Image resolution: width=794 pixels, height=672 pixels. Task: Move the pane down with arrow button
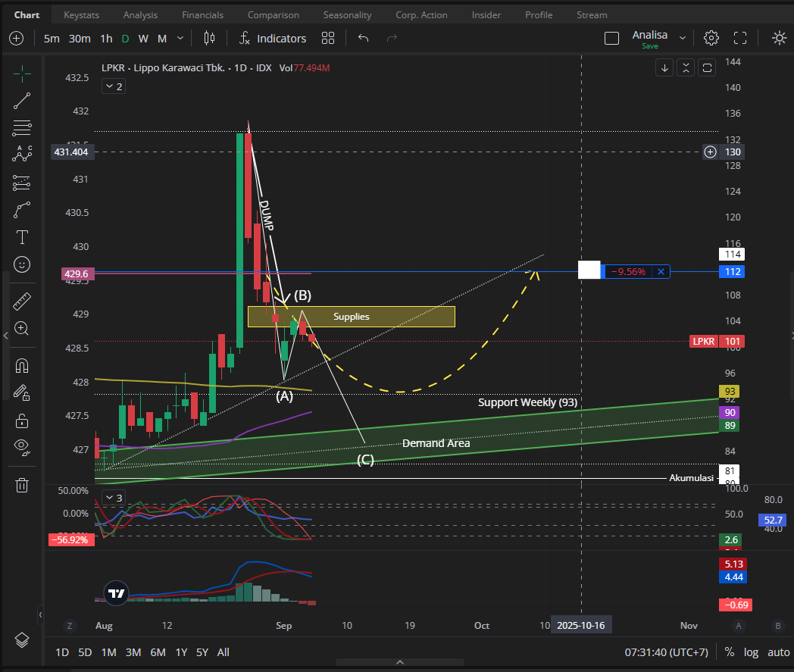tap(664, 68)
